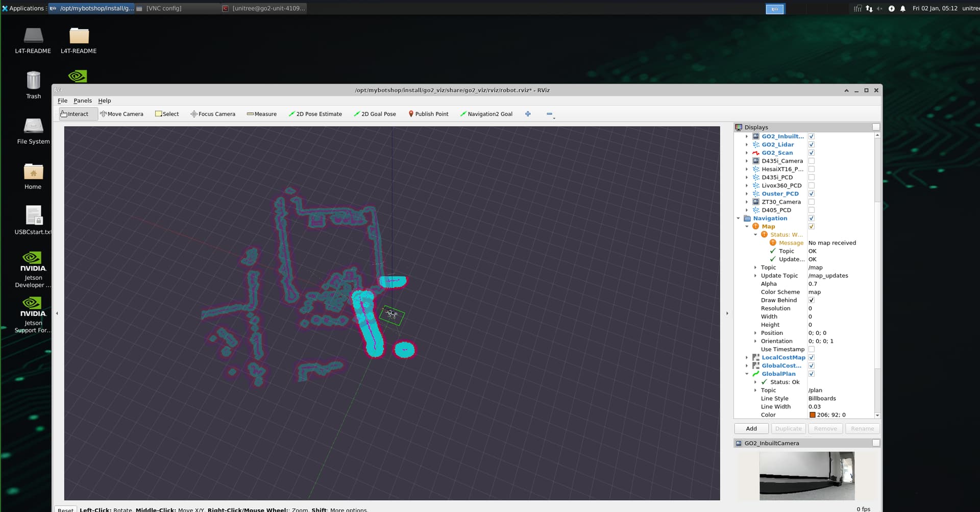Viewport: 980px width, 512px height.
Task: Collapse the Navigation group
Action: [738, 218]
